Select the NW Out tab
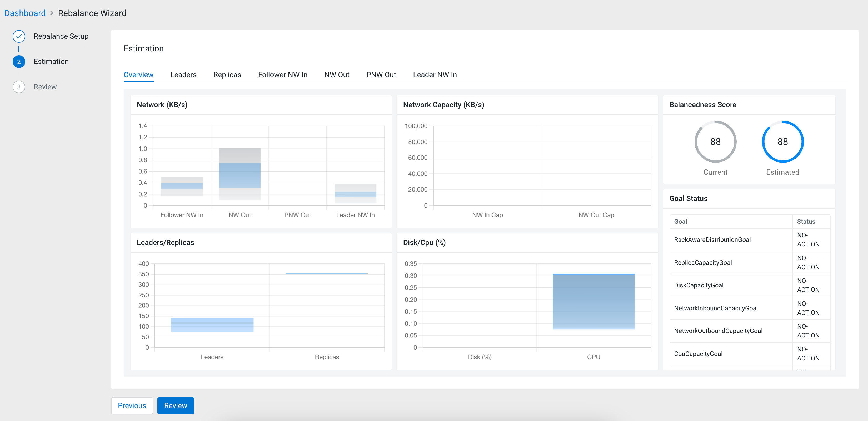The width and height of the screenshot is (868, 421). tap(337, 75)
